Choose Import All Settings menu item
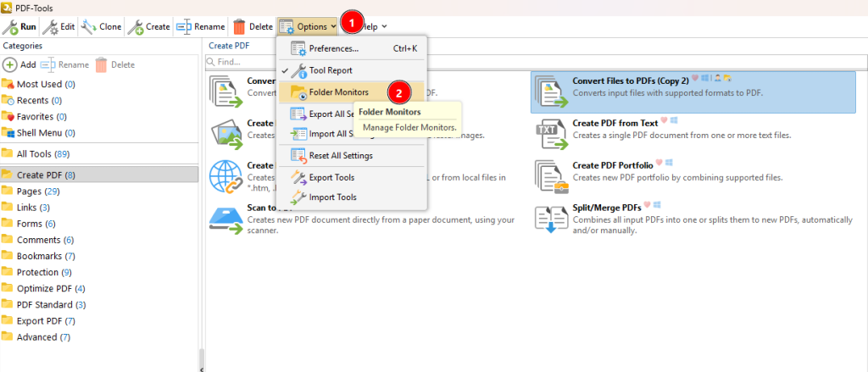Image resolution: width=868 pixels, height=372 pixels. point(352,133)
